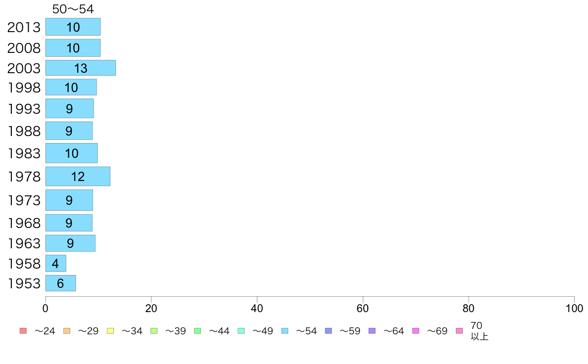Click the ~49 aqua legend swatch
Screen dimensions: 588x364
241,331
